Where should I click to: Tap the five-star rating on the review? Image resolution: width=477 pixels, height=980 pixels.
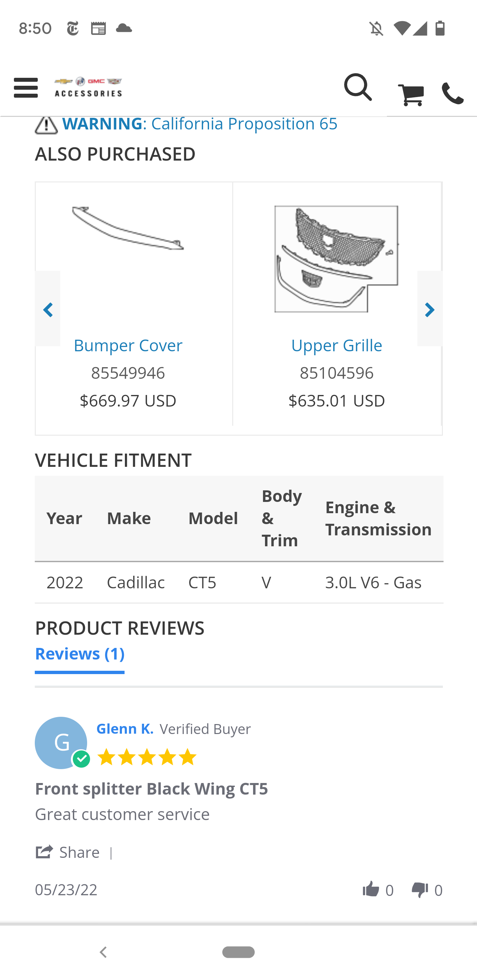click(147, 757)
